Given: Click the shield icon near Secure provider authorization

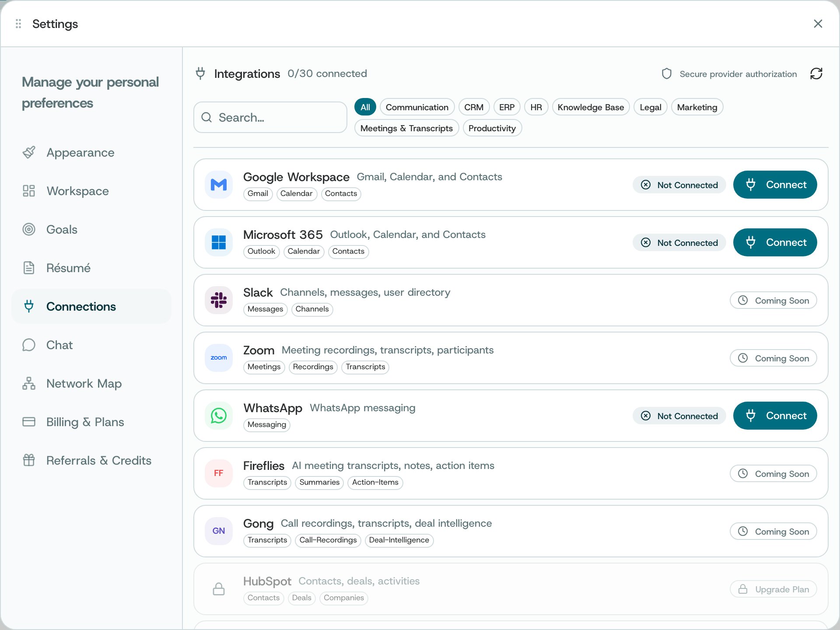Looking at the screenshot, I should coord(667,73).
